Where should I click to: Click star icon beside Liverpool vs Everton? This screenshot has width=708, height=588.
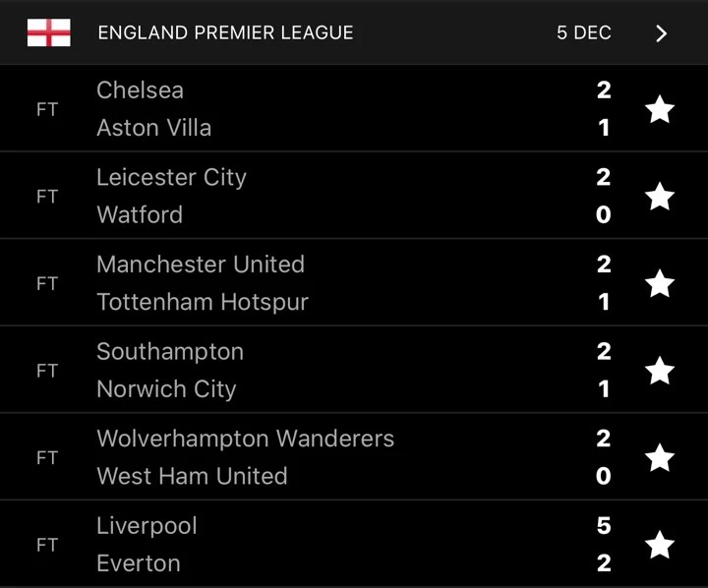[660, 545]
